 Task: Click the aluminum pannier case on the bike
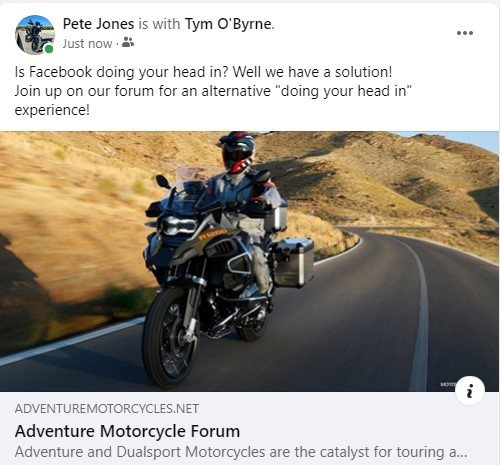[x=293, y=263]
